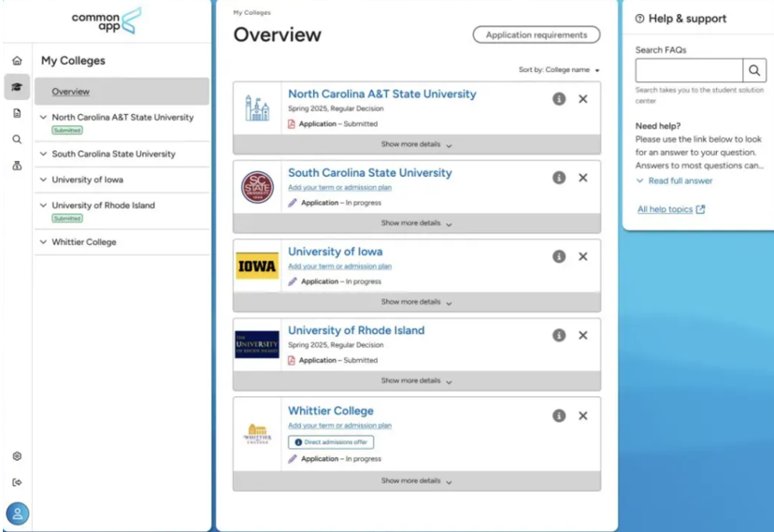Open Whittier College title link

331,410
